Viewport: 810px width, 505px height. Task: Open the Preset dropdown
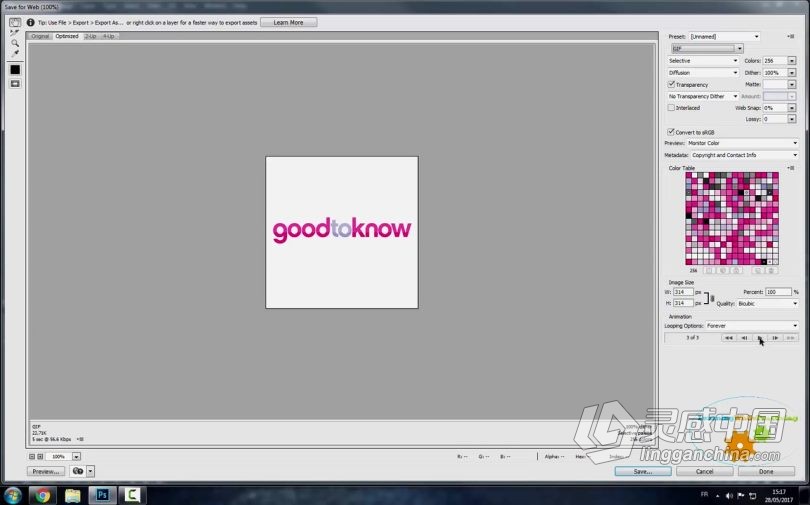(x=724, y=37)
